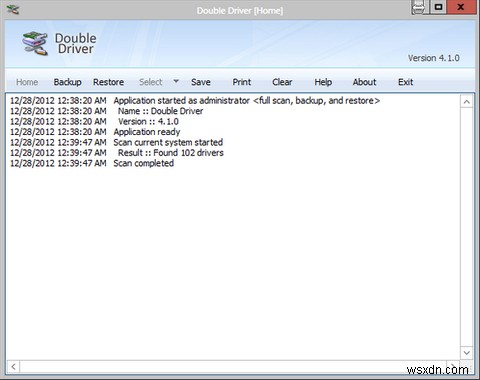Viewport: 480px width, 380px height.
Task: Show the About information
Action: pos(364,82)
